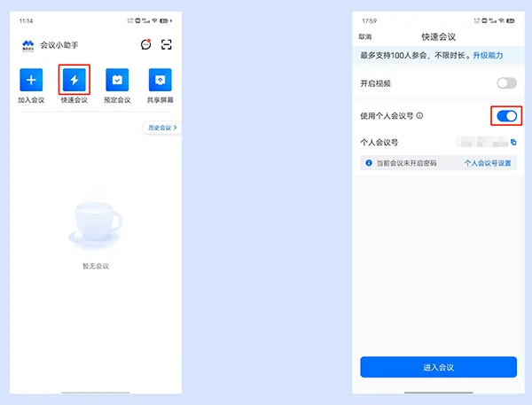This screenshot has height=405, width=532.
Task: Tap the 进入会议 button
Action: click(438, 367)
